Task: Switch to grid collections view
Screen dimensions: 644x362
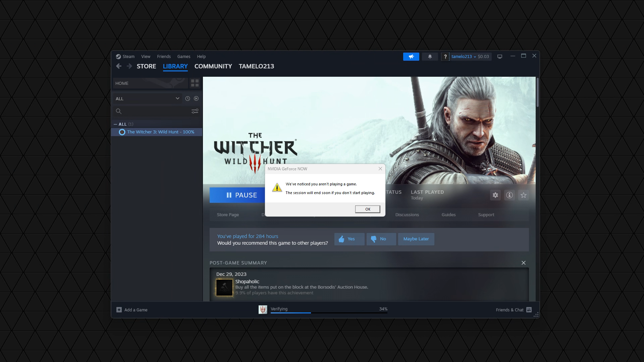Action: (195, 83)
